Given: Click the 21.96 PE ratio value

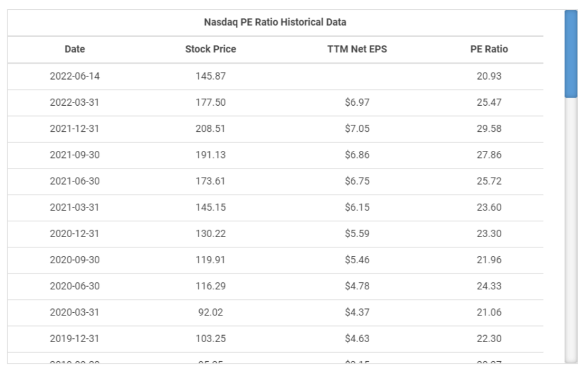Looking at the screenshot, I should [488, 259].
